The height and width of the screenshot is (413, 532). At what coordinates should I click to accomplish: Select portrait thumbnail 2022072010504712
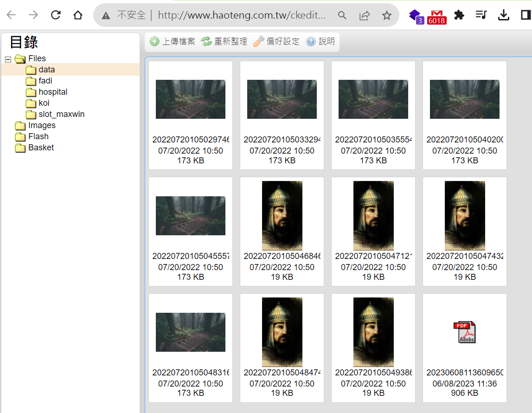pos(373,216)
